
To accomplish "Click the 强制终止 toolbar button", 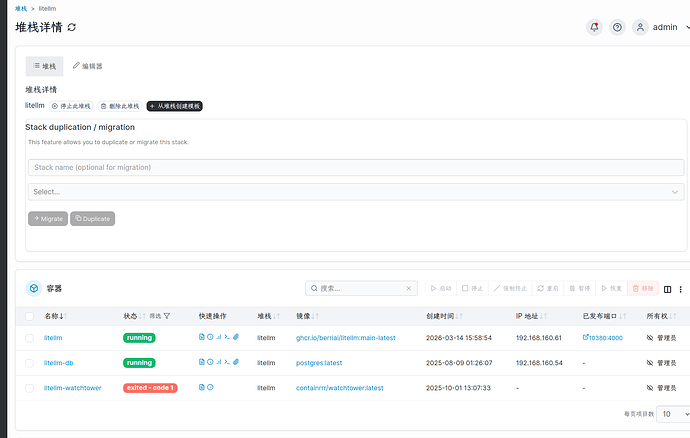I will (510, 288).
